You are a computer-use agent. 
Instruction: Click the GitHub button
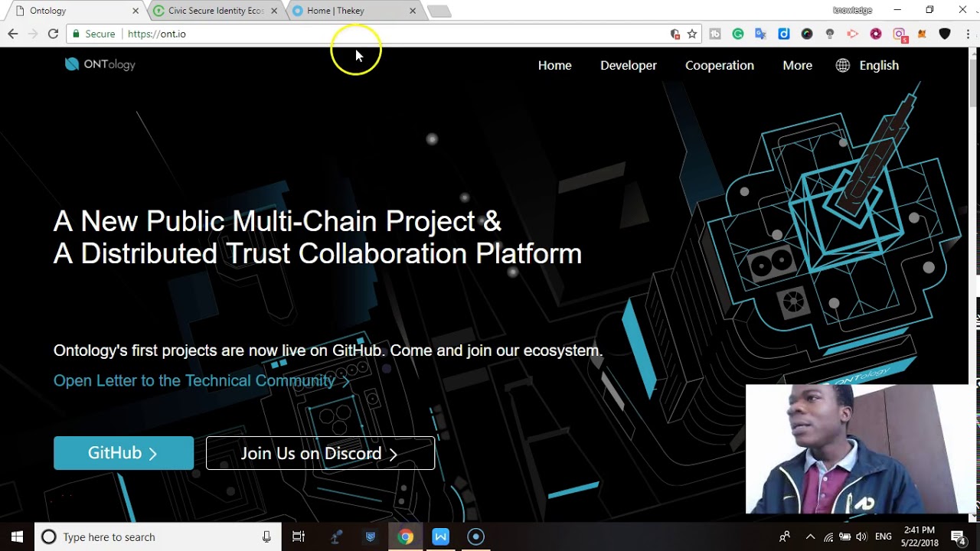(123, 453)
